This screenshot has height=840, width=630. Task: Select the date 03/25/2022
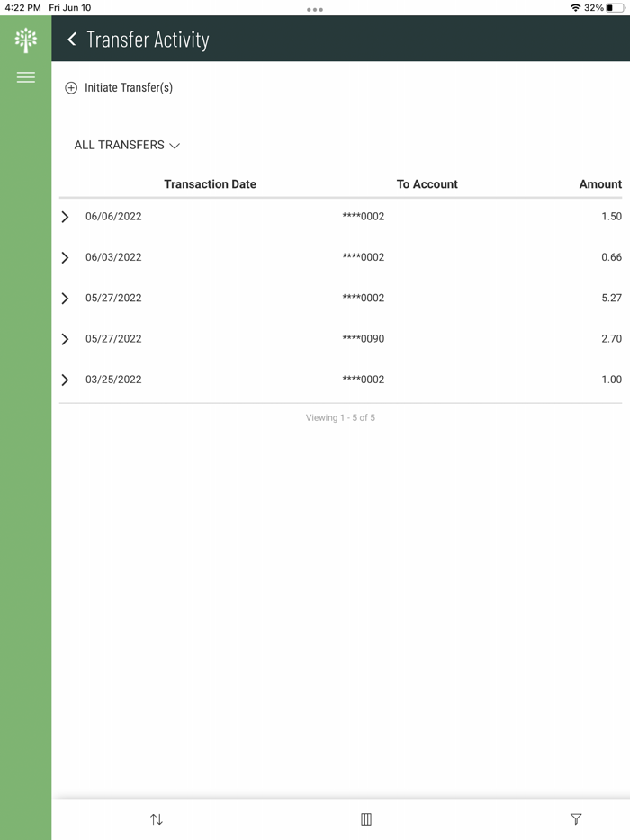click(x=113, y=380)
